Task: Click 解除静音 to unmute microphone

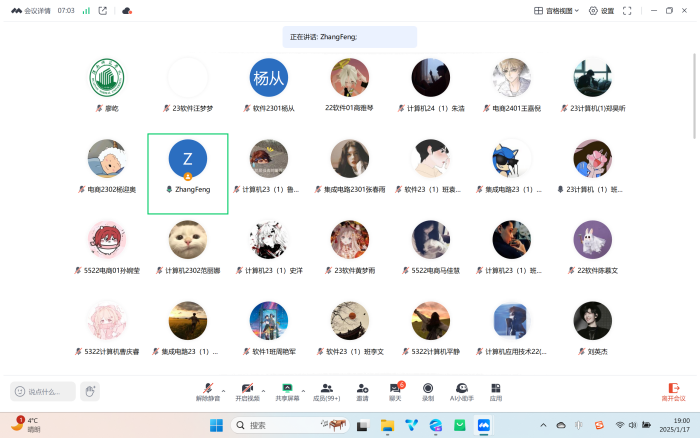Action: click(x=208, y=392)
